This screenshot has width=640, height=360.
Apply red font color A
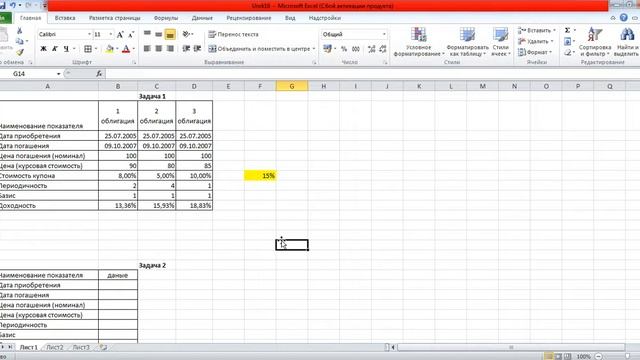126,49
